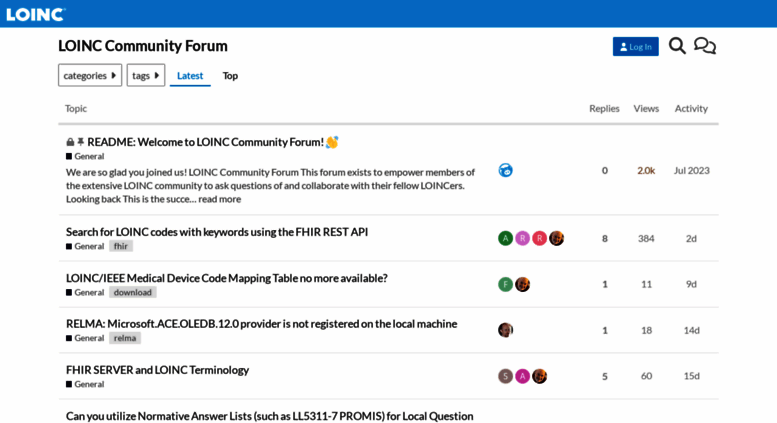Image resolution: width=777 pixels, height=423 pixels.
Task: Click the 8 replies count
Action: tap(605, 239)
